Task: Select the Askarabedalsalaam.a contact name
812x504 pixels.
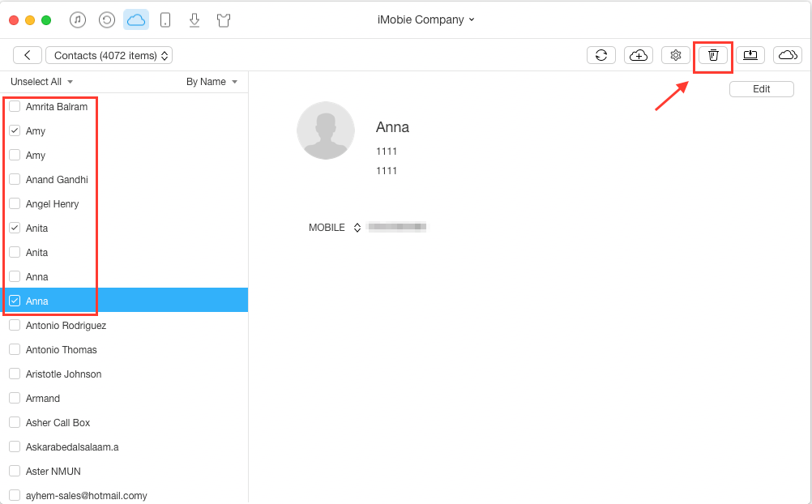Action: pos(72,447)
